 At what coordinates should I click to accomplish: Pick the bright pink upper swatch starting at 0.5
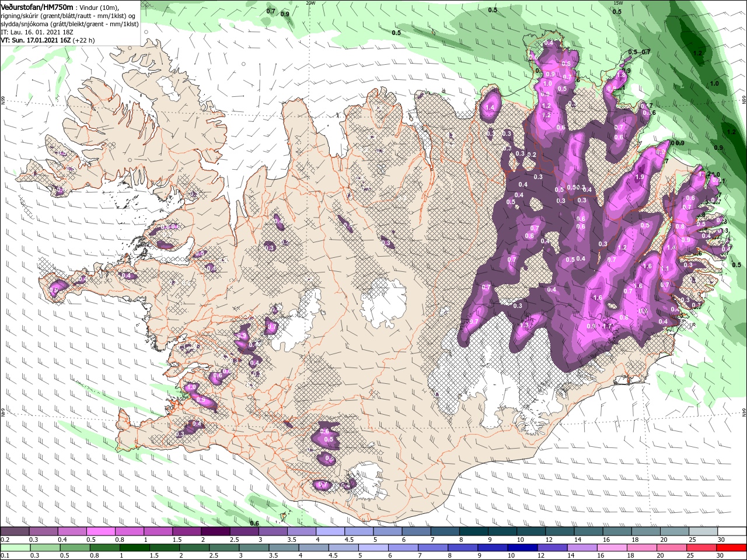pyautogui.click(x=100, y=531)
